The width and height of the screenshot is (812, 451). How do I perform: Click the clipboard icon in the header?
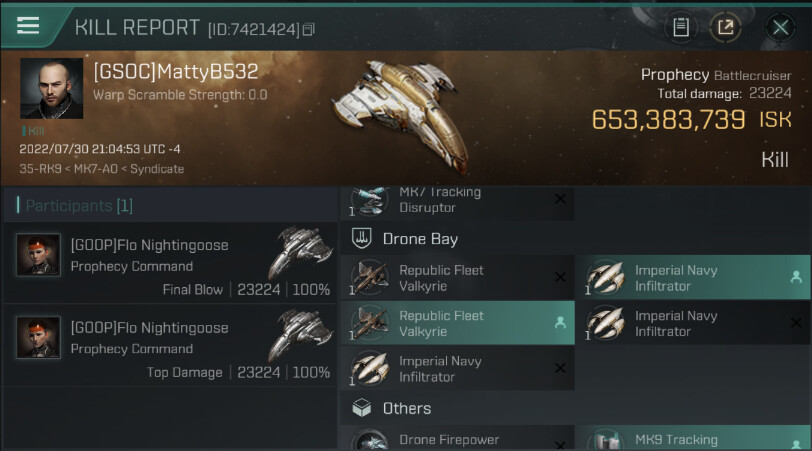681,27
